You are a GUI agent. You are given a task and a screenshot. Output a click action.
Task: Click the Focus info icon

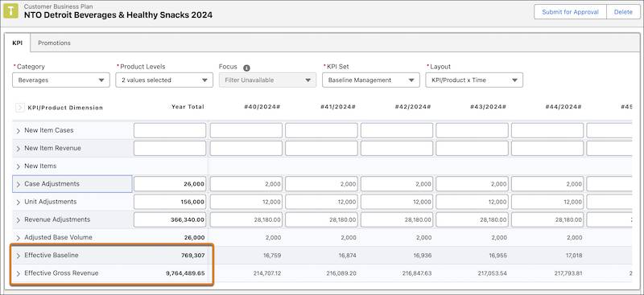pos(246,68)
